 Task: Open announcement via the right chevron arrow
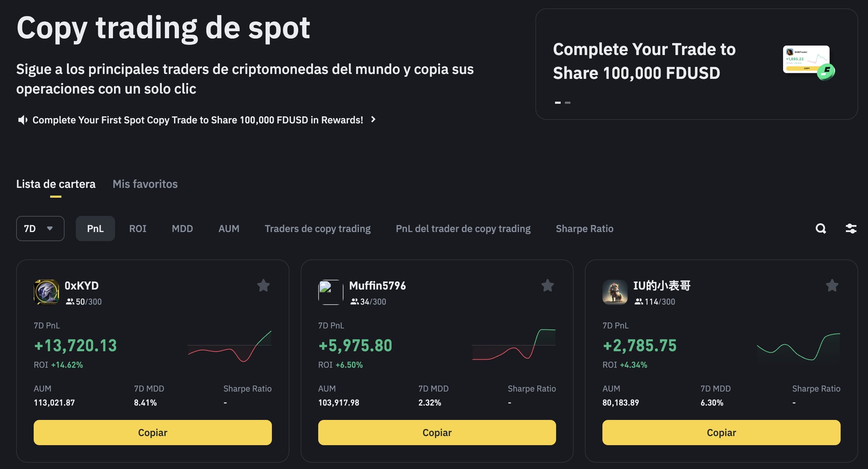[373, 120]
